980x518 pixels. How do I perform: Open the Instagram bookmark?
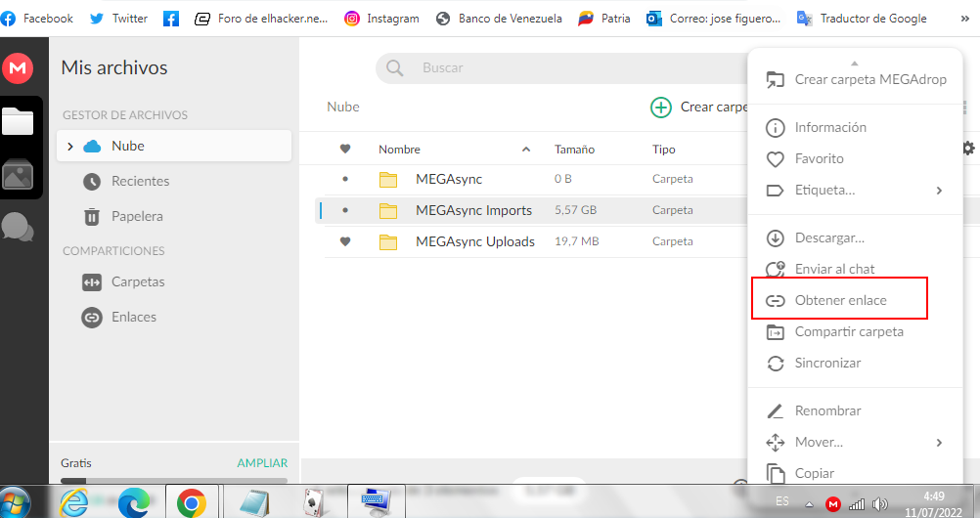[381, 19]
